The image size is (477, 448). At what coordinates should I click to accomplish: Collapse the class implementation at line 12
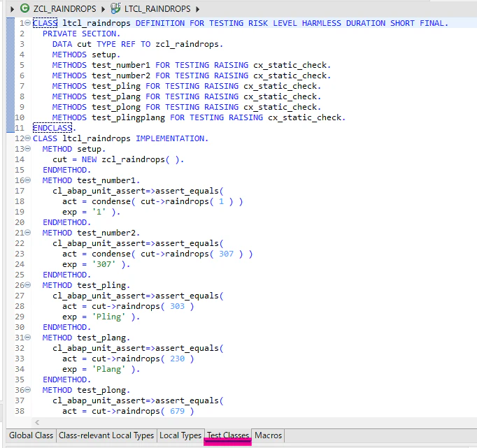click(x=28, y=138)
